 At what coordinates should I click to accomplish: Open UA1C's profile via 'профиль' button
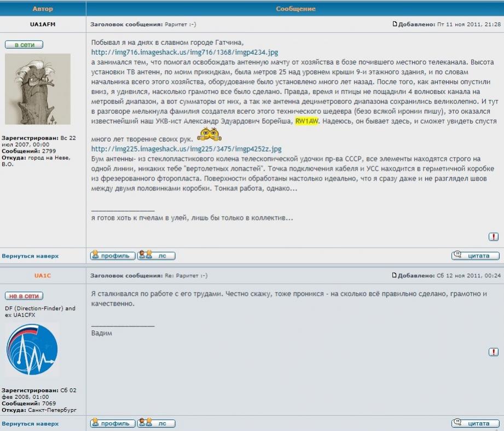click(x=112, y=423)
